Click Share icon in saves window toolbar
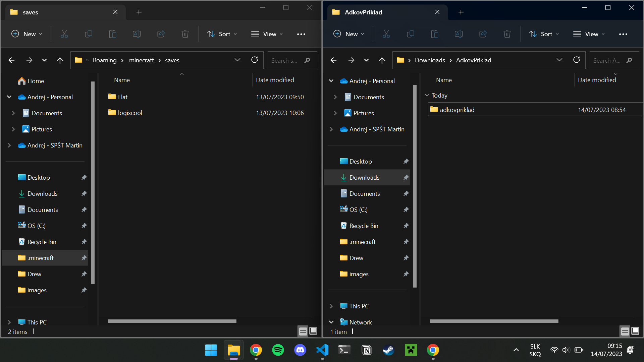The width and height of the screenshot is (644, 362). (x=161, y=34)
